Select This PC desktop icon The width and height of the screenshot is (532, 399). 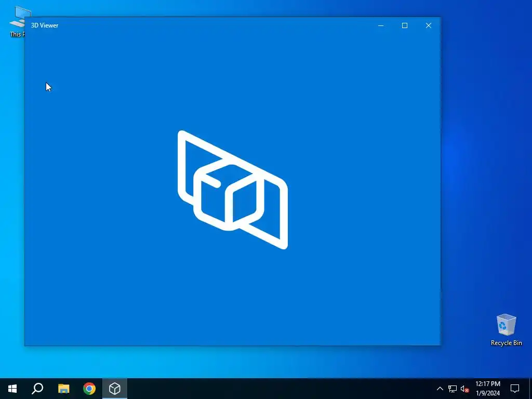[17, 21]
